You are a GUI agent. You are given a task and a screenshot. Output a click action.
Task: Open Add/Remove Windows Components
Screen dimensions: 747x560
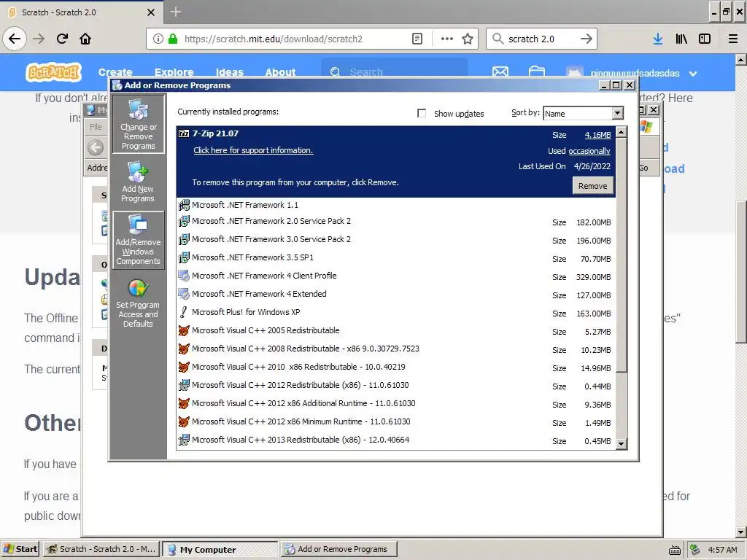point(138,241)
